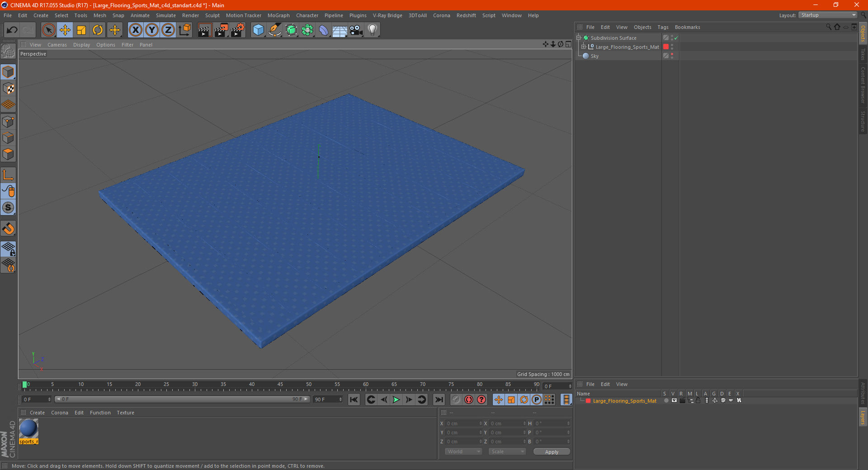The image size is (868, 470).
Task: Toggle Sky visibility dots
Action: [x=672, y=56]
